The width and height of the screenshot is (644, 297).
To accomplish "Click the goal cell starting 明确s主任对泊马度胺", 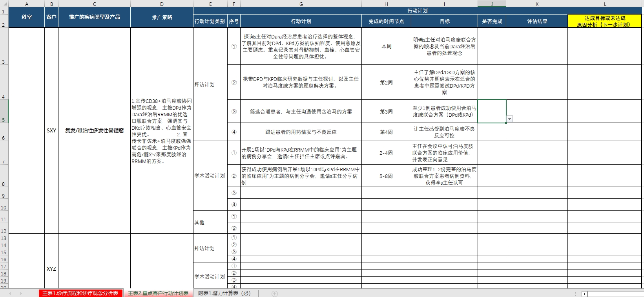I will click(x=444, y=46).
